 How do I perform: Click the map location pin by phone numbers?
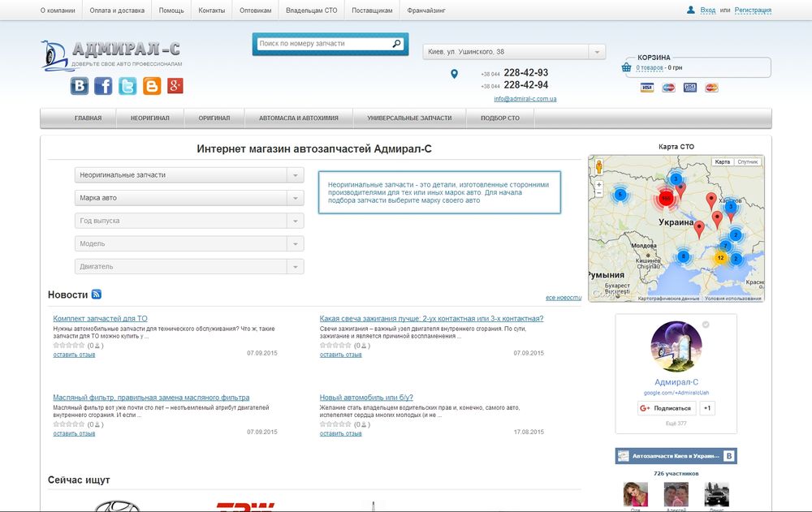pyautogui.click(x=454, y=74)
